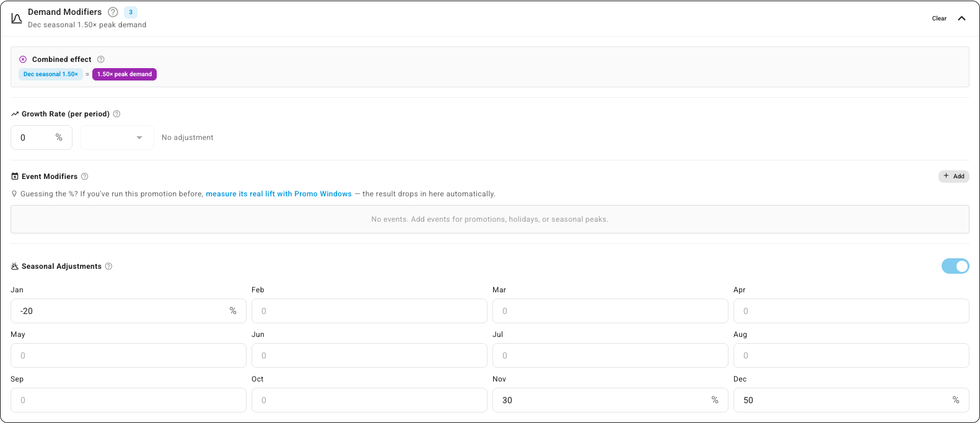980x423 pixels.
Task: Open measure real lift with Promo Windows link
Action: coord(279,194)
